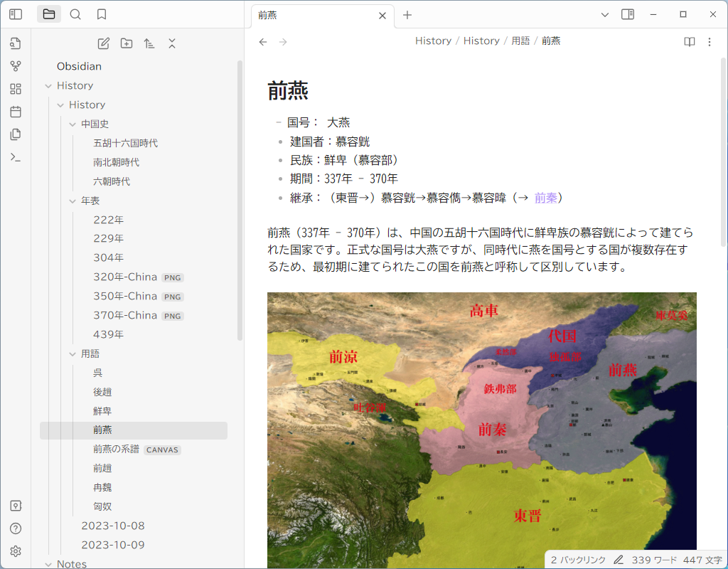Expand the Notes folder
Image resolution: width=728 pixels, height=569 pixels.
click(x=48, y=564)
